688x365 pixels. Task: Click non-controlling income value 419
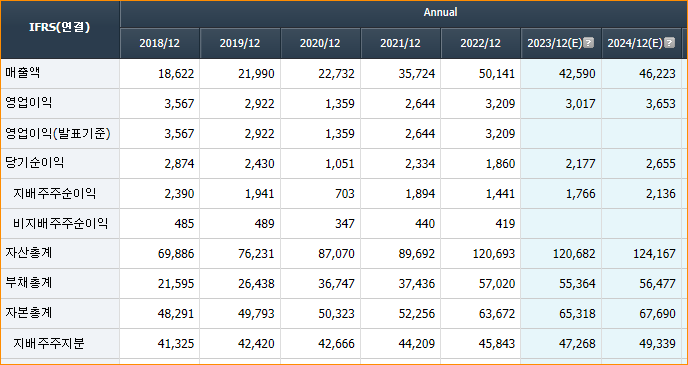[x=505, y=223]
